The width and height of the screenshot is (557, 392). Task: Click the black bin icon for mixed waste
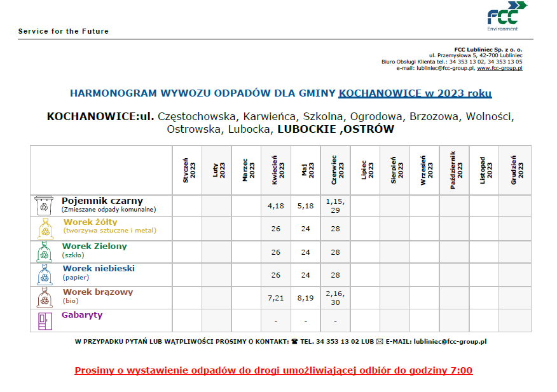(x=43, y=205)
